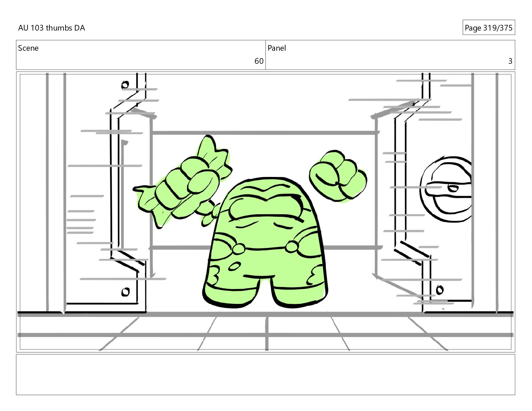532x411 pixels.
Task: Click the empty notes box below the panel
Action: click(x=265, y=374)
